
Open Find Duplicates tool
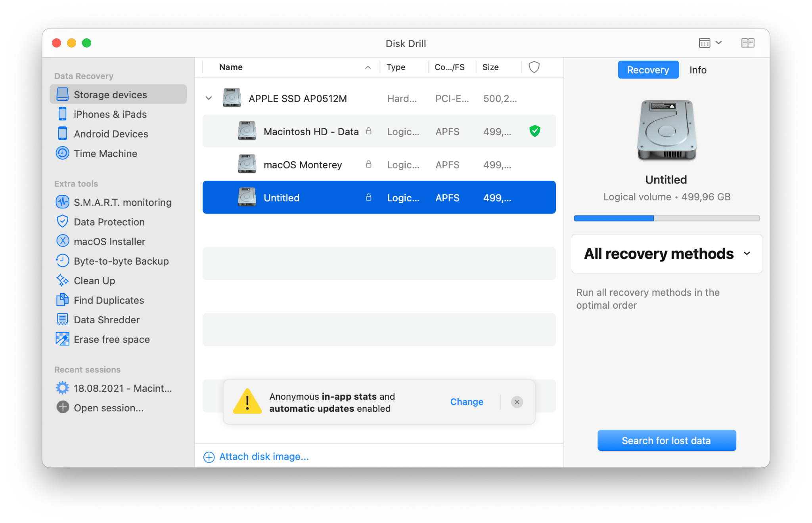(109, 300)
